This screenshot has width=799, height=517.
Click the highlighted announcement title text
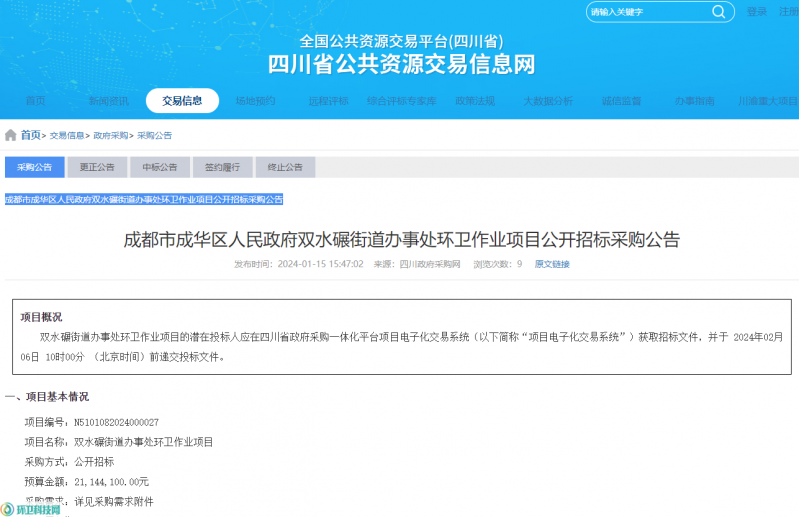144,199
